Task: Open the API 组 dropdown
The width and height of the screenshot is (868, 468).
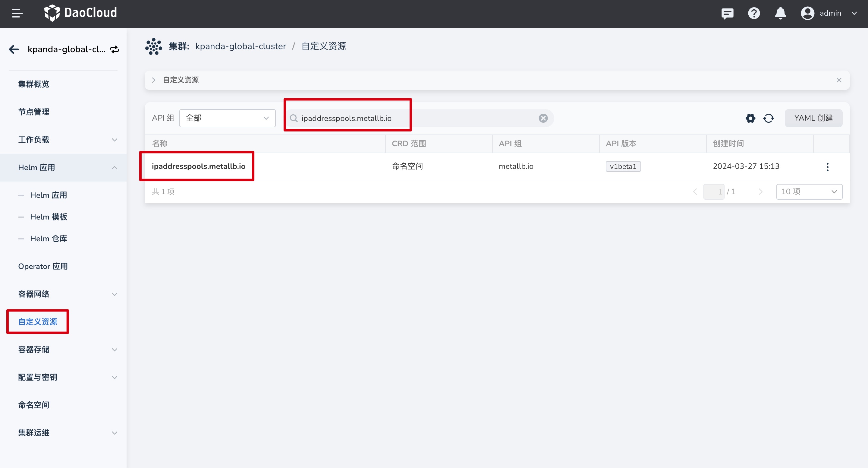Action: coord(228,118)
